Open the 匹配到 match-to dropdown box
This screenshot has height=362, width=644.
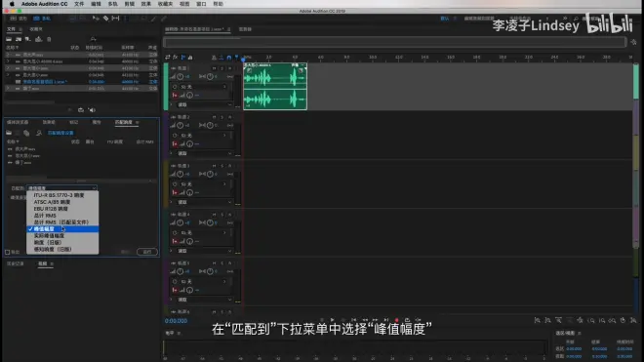click(x=62, y=187)
